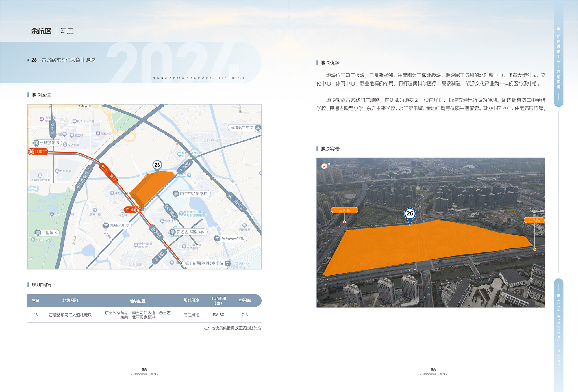
Task: Click the 杜甫新苑 residence icon
Action: [x=57, y=171]
